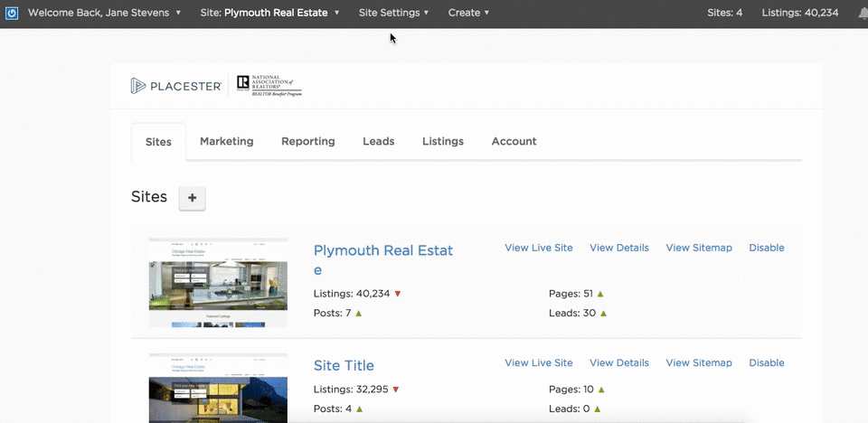The width and height of the screenshot is (868, 423).
Task: Click green up arrow beside Pages: 10
Action: pyautogui.click(x=601, y=390)
